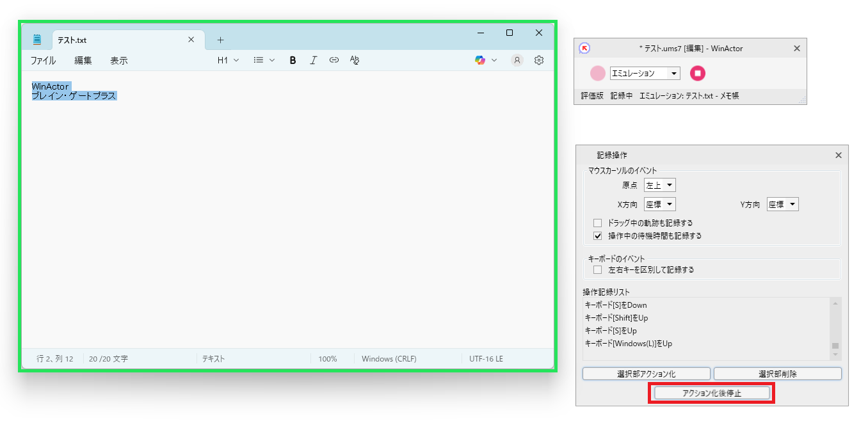Select list row キーボード[S]をDown

coord(707,305)
